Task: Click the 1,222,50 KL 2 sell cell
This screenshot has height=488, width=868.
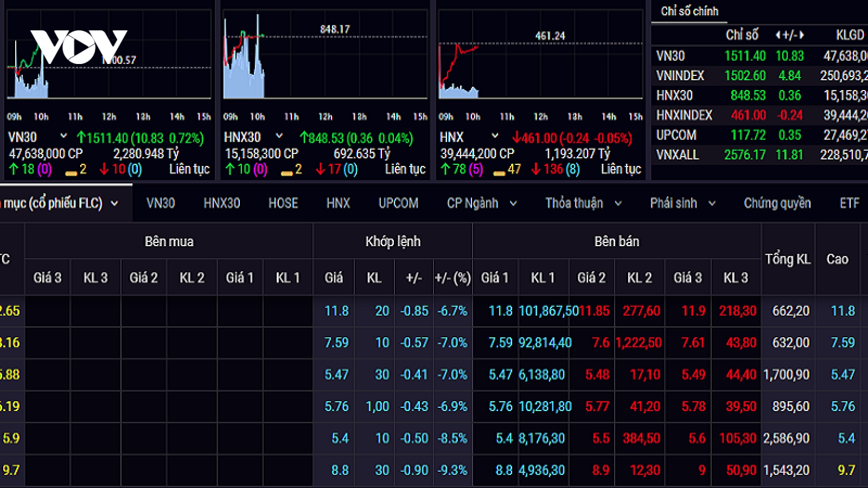Action: [639, 343]
